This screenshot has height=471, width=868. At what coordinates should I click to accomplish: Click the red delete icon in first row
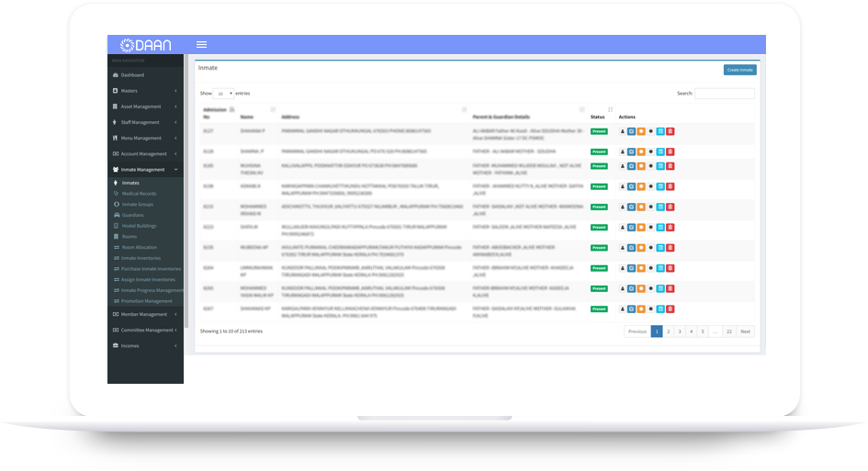tap(670, 131)
